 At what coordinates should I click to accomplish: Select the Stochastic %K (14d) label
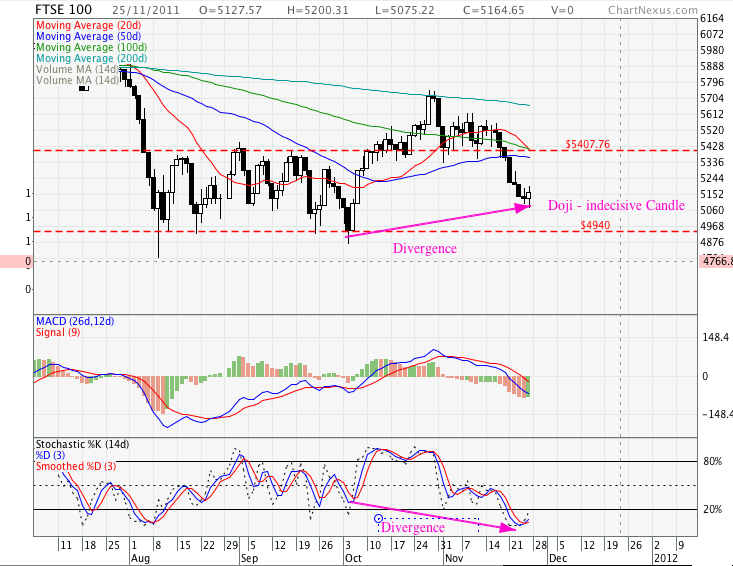82,444
